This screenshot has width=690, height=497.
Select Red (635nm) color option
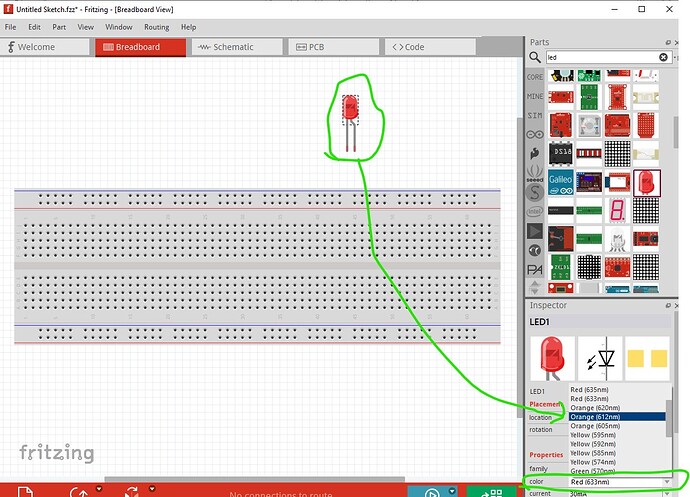(x=617, y=390)
